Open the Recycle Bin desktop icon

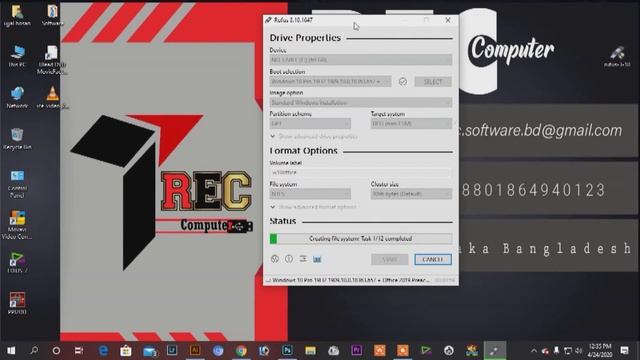[17, 139]
